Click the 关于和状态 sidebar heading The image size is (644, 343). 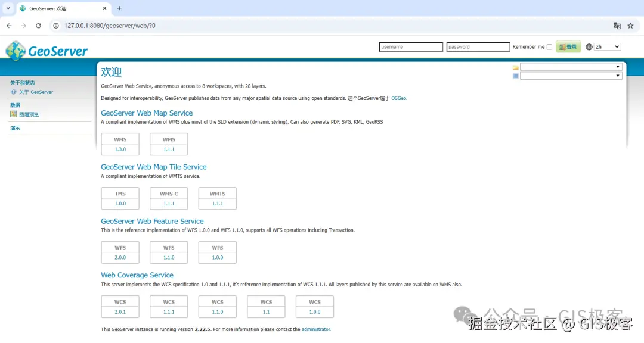[x=23, y=83]
